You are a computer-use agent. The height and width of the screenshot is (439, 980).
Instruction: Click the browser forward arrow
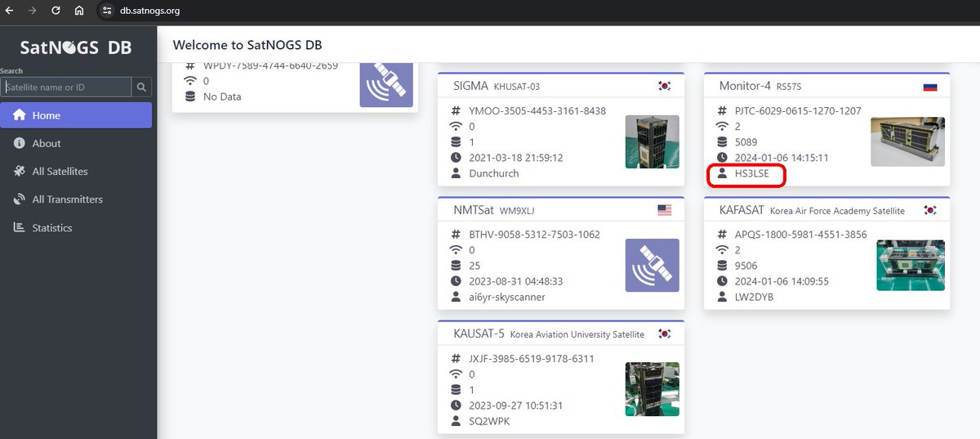pyautogui.click(x=33, y=11)
